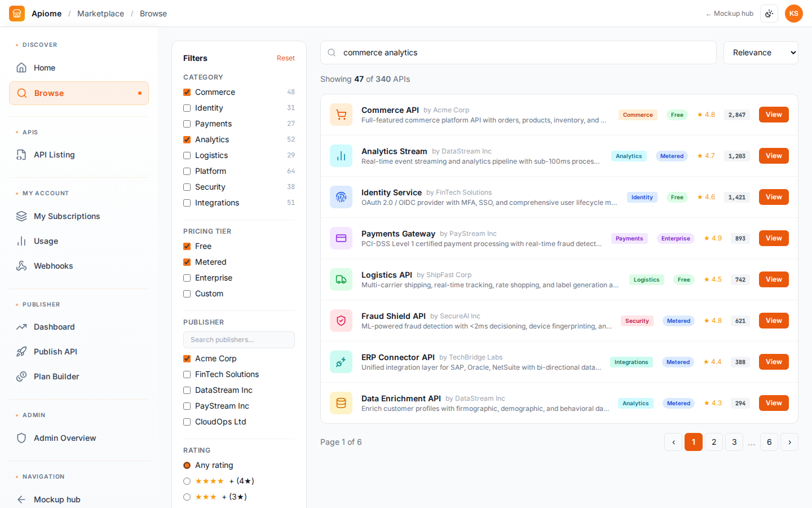Click the ERP Connector API plug icon
The image size is (812, 508).
coord(341,362)
